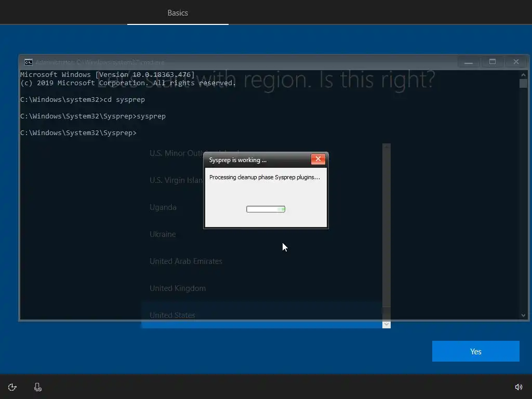
Task: Select United Arab Emirates region
Action: [262, 261]
